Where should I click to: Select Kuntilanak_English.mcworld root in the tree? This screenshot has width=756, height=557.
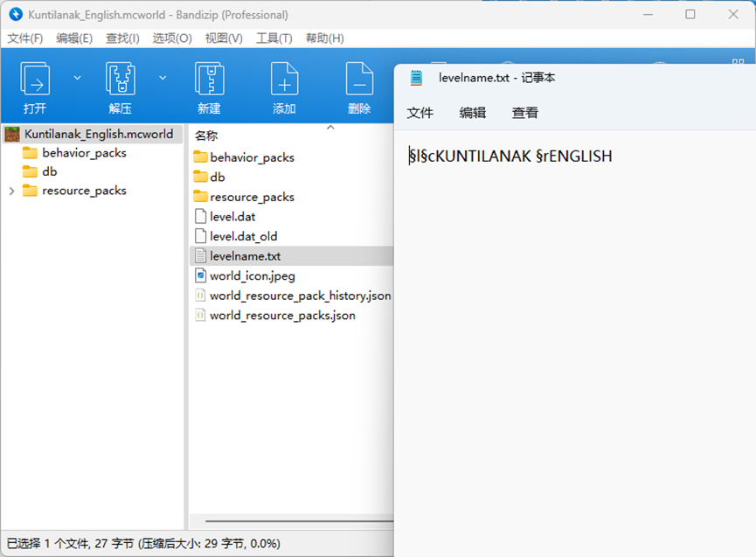tap(93, 134)
